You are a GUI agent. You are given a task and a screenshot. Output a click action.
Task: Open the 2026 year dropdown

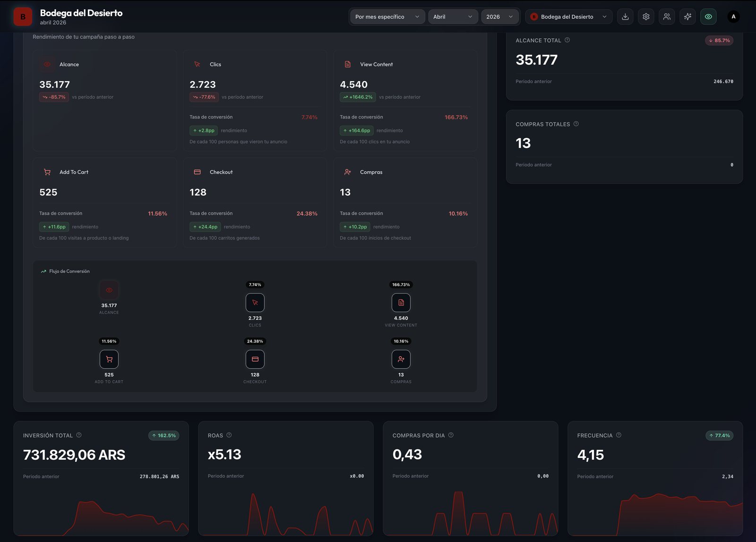(500, 17)
